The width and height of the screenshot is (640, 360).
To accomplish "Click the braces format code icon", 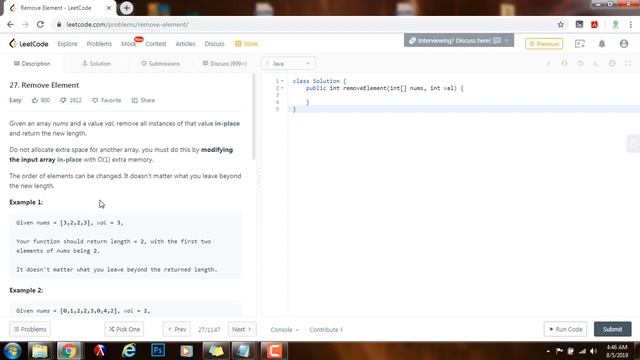I will pyautogui.click(x=564, y=64).
